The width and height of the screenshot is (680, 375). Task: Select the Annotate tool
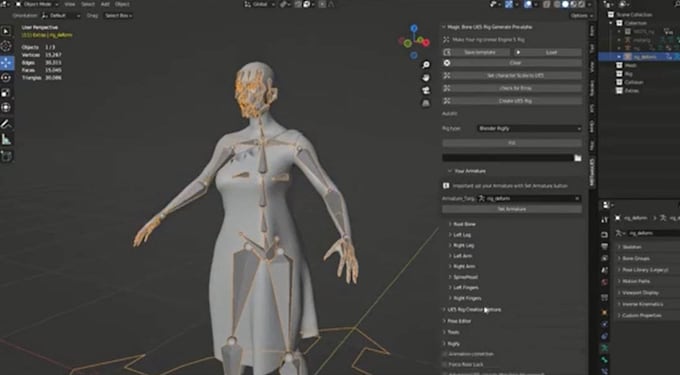click(6, 124)
